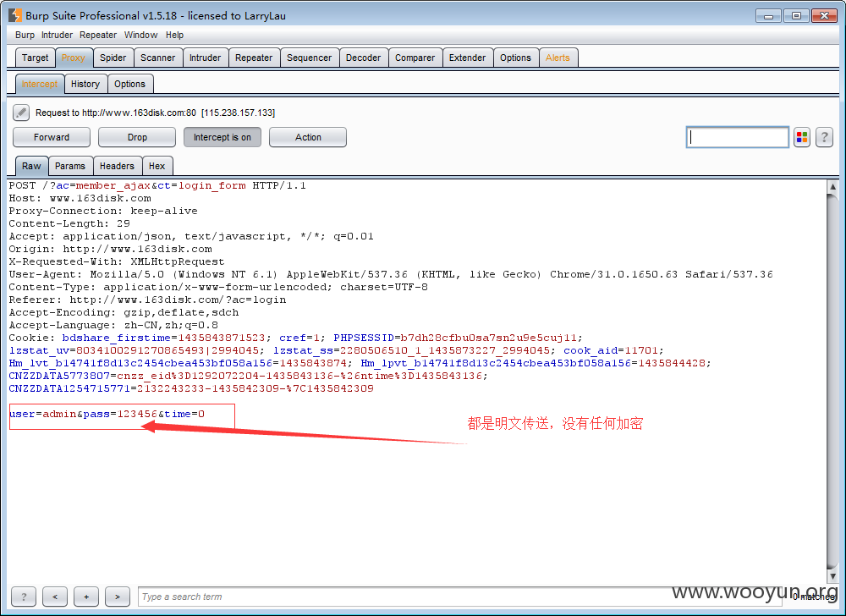
Task: Go to previous search match button
Action: pyautogui.click(x=55, y=597)
